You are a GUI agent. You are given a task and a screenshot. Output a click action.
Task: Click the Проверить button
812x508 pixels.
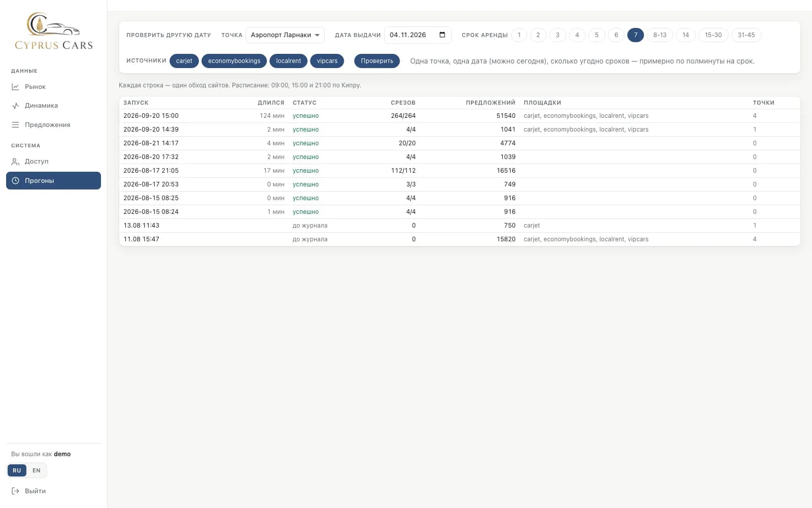pos(377,61)
